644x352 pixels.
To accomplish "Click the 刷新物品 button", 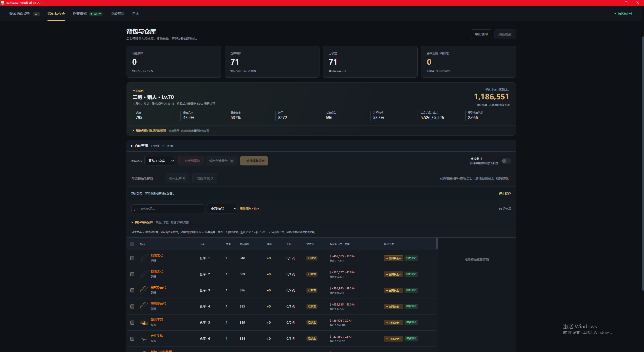I will tap(505, 34).
